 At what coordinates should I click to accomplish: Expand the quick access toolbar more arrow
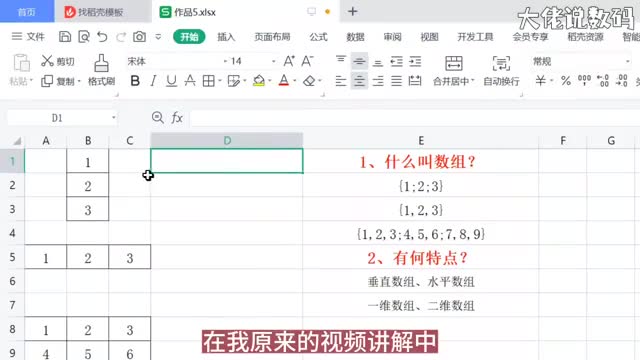click(158, 37)
